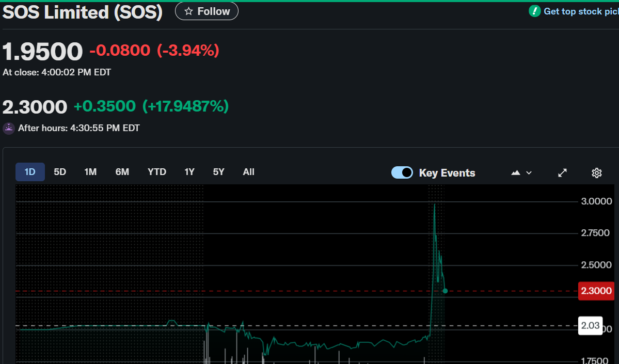Click the green current price dot on chart
This screenshot has width=619, height=364.
click(446, 291)
